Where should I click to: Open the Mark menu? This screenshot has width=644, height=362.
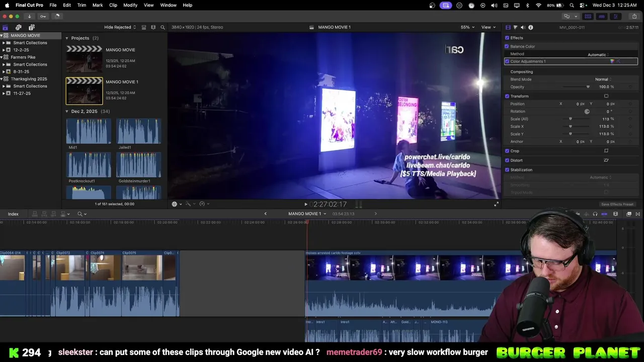click(x=98, y=5)
